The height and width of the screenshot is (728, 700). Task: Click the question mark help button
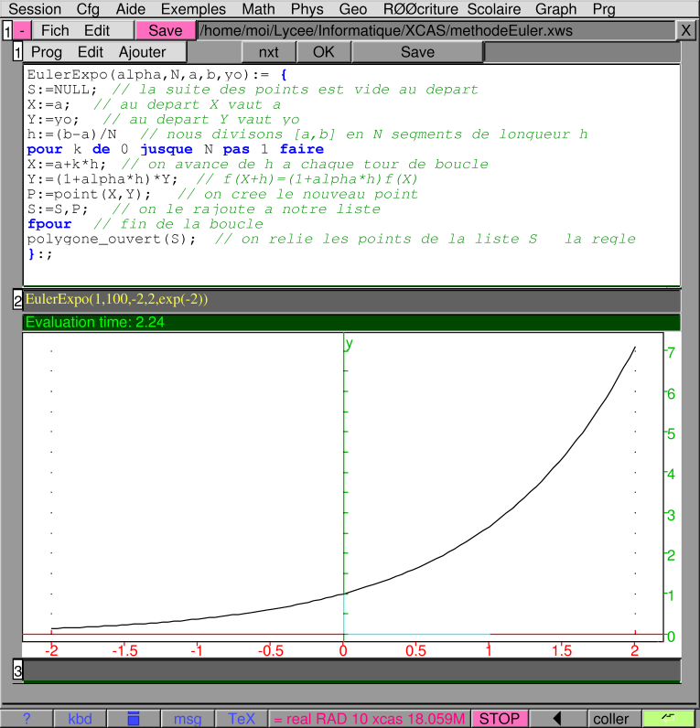click(27, 719)
